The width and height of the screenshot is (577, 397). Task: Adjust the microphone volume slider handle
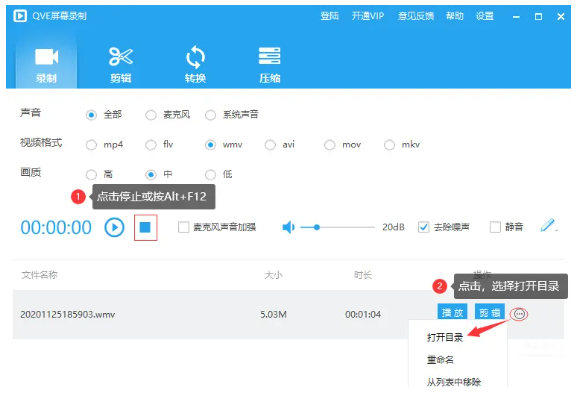pos(316,227)
